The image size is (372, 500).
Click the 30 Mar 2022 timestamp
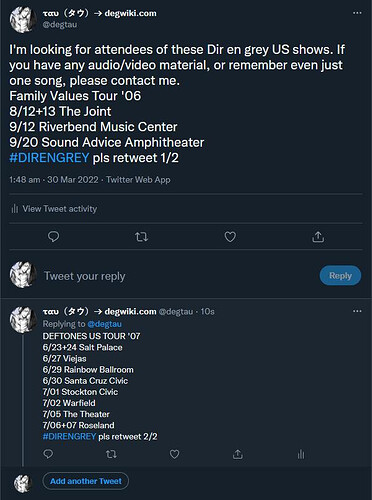click(73, 180)
